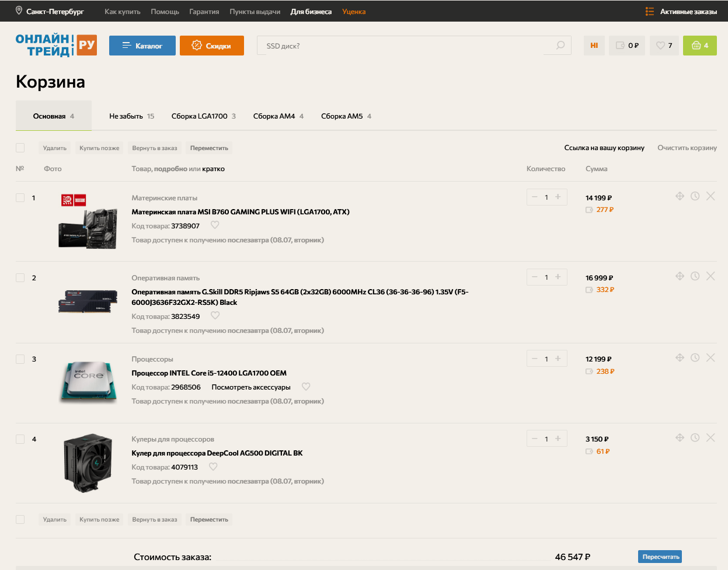Viewport: 728px width, 570px height.
Task: Open Пункты выдачи in top bar
Action: click(255, 11)
